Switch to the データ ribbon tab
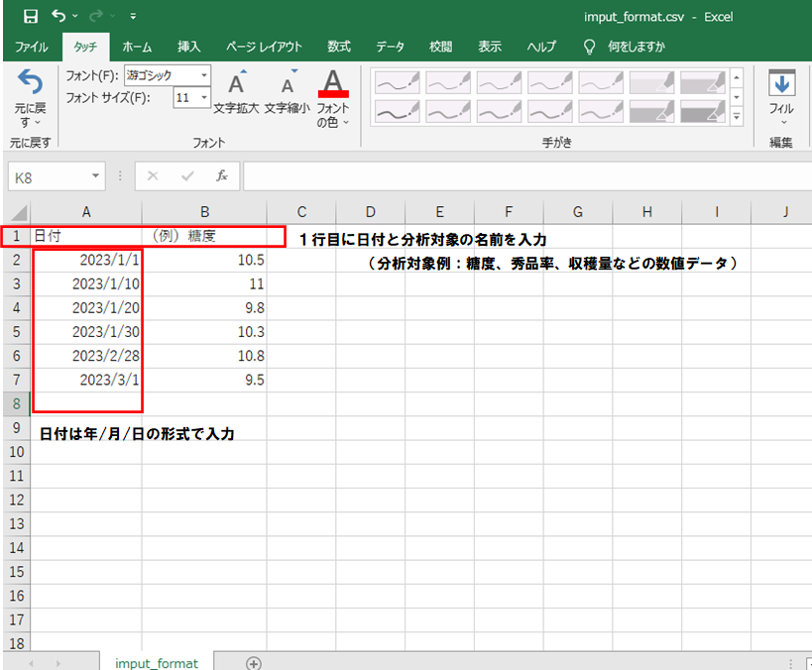Viewport: 812px width, 670px height. [390, 47]
